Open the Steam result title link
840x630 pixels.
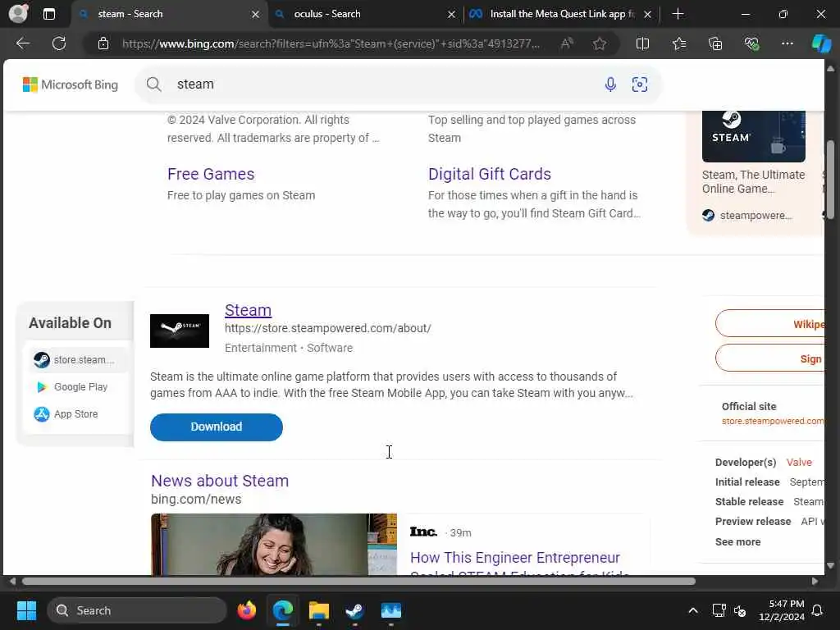248,310
